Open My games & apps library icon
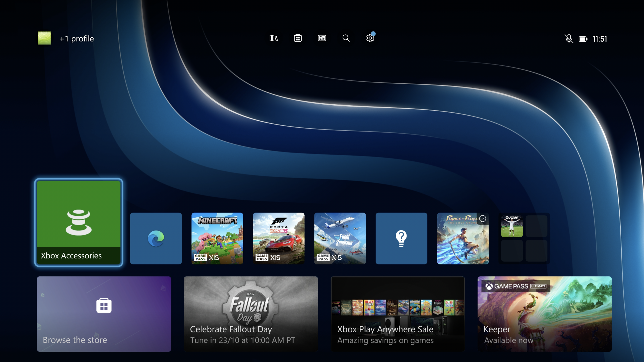Image resolution: width=644 pixels, height=362 pixels. point(273,38)
